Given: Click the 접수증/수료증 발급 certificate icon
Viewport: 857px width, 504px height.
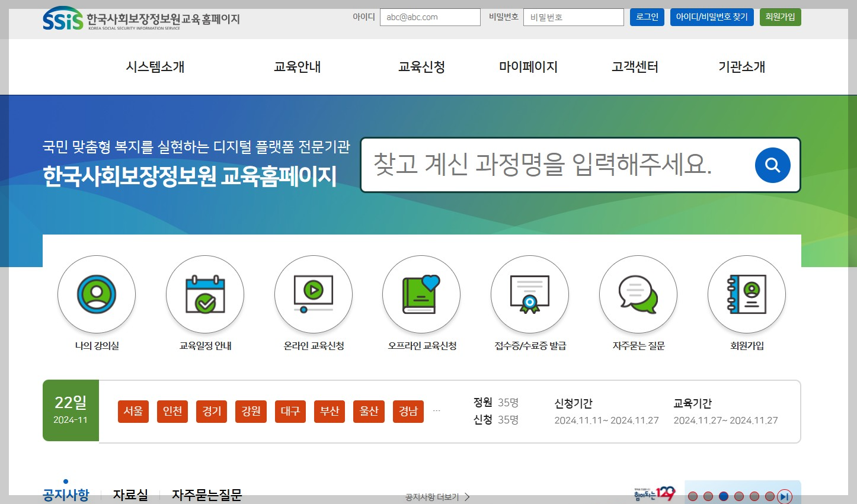Looking at the screenshot, I should click(x=529, y=294).
